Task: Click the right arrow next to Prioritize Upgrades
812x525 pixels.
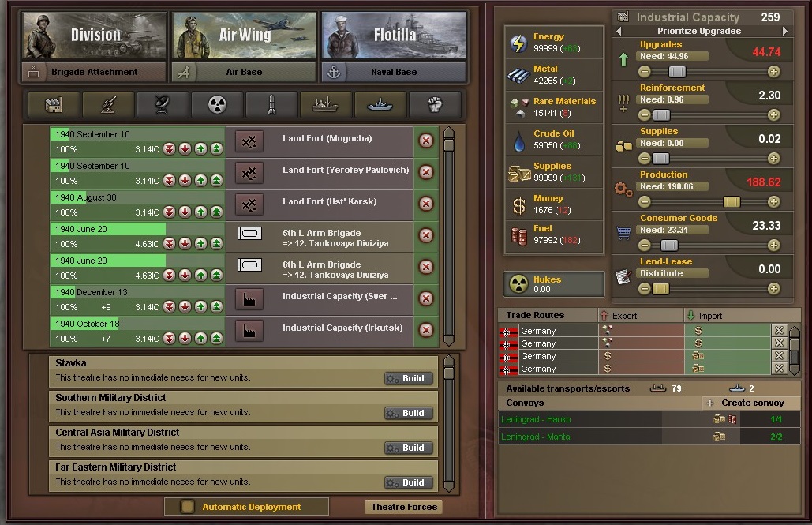Action: click(785, 31)
